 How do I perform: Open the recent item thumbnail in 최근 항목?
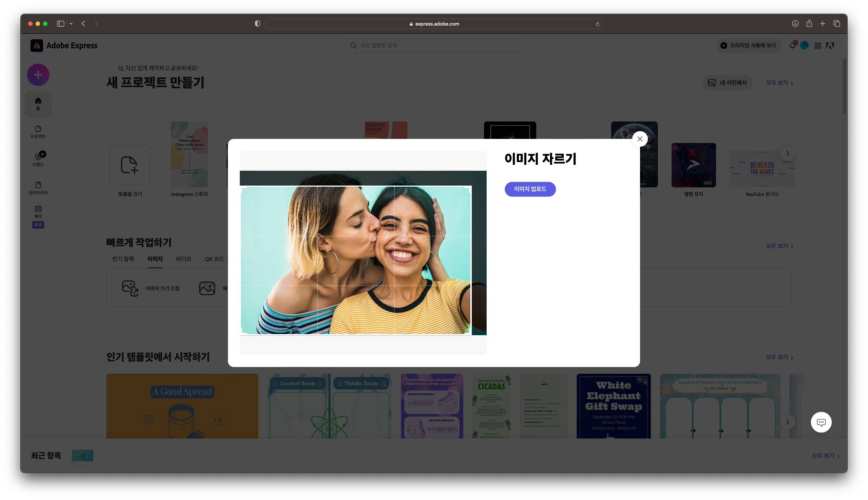pos(83,455)
